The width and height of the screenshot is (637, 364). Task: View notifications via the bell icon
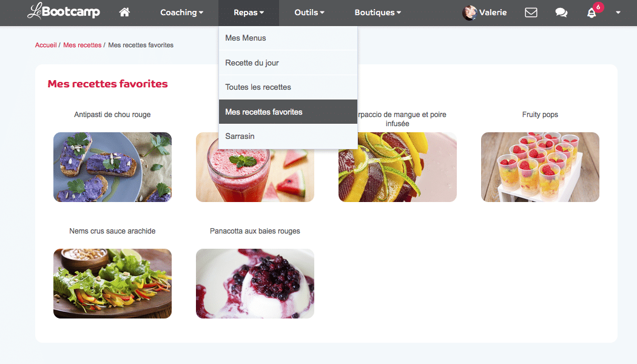pyautogui.click(x=591, y=13)
